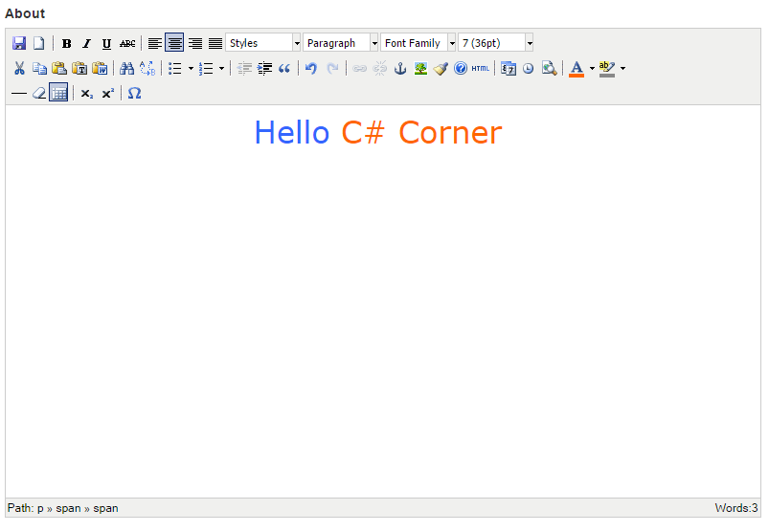The image size is (769, 532).
Task: Insert time clock icon
Action: coord(528,68)
